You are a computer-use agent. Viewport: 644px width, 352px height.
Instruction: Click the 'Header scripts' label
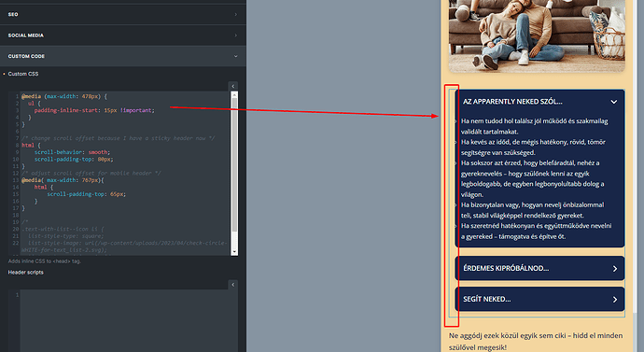point(25,273)
